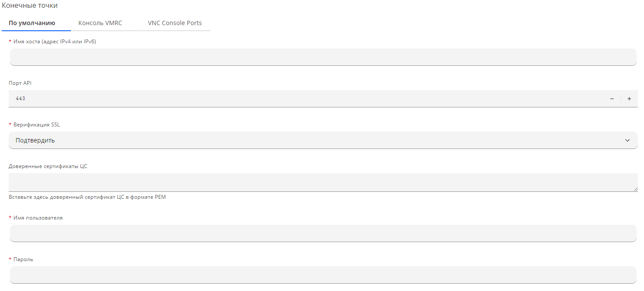
Task: Open the Консоль VMRC tab
Action: coord(100,23)
